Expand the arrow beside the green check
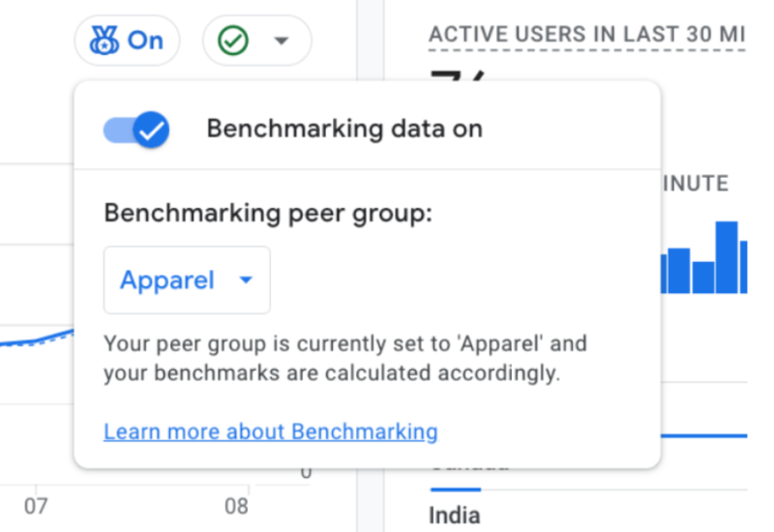 click(282, 41)
